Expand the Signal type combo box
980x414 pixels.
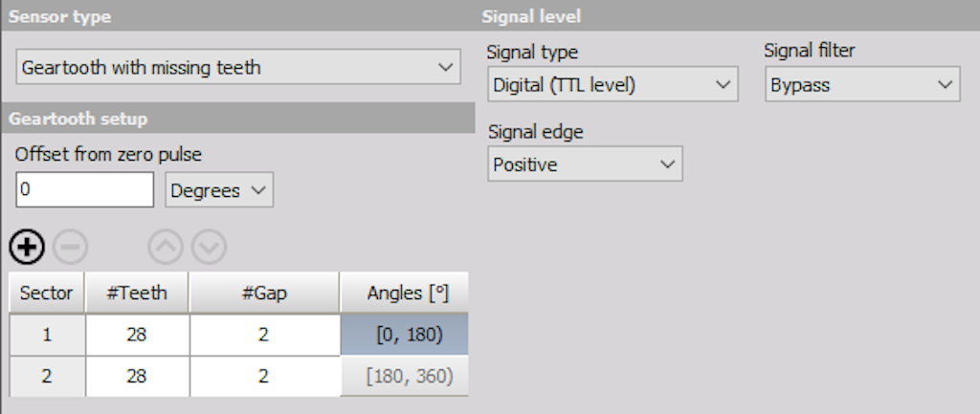click(612, 85)
